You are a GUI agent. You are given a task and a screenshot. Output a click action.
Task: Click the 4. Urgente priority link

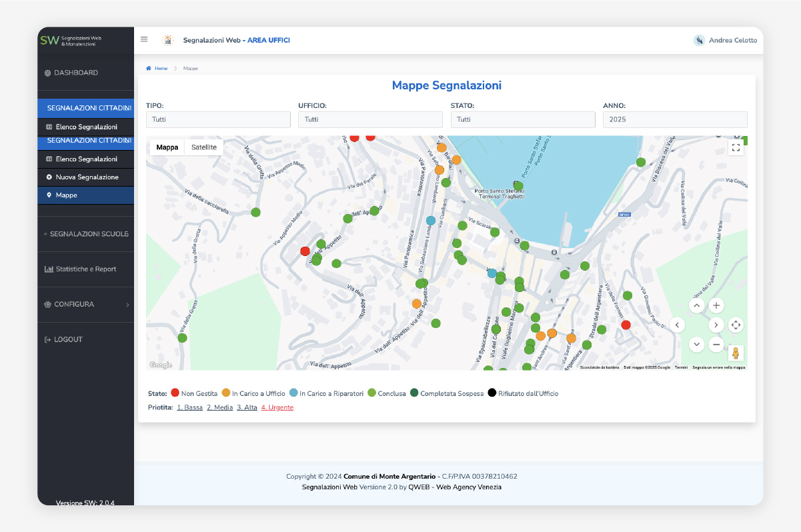point(277,407)
